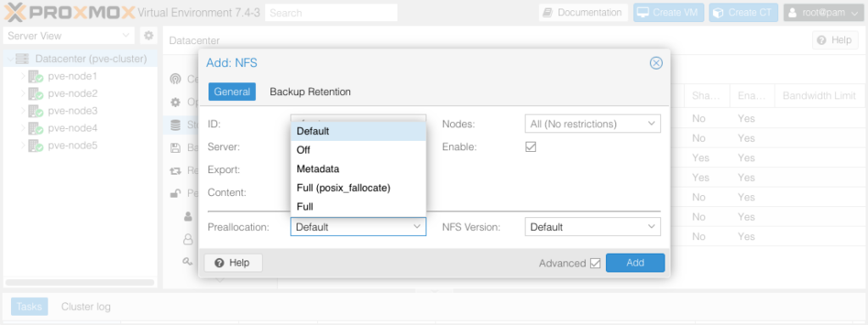Screen dimensions: 868x325
Task: Close the Add: NFS dialog
Action: click(x=656, y=64)
